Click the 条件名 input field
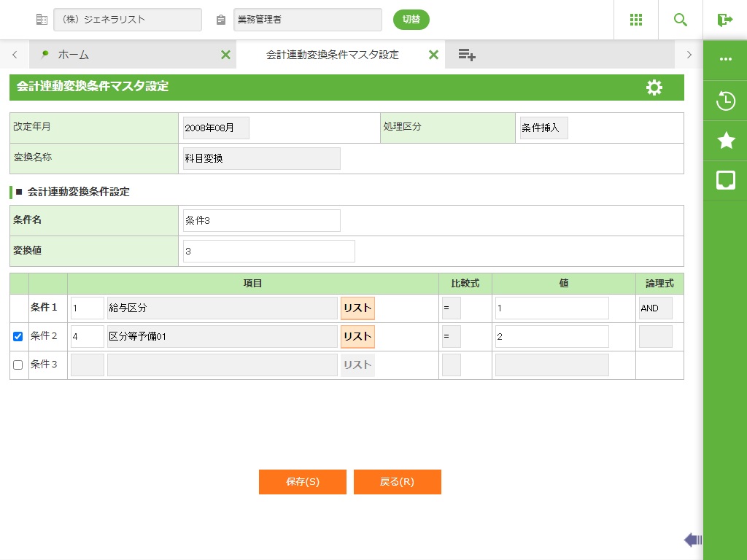 [x=261, y=221]
